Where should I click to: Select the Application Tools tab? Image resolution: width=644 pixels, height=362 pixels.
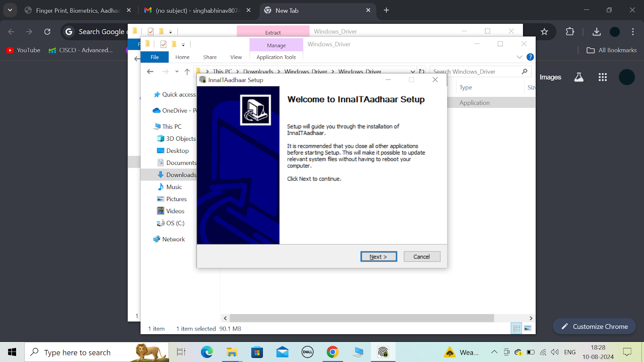pos(276,57)
